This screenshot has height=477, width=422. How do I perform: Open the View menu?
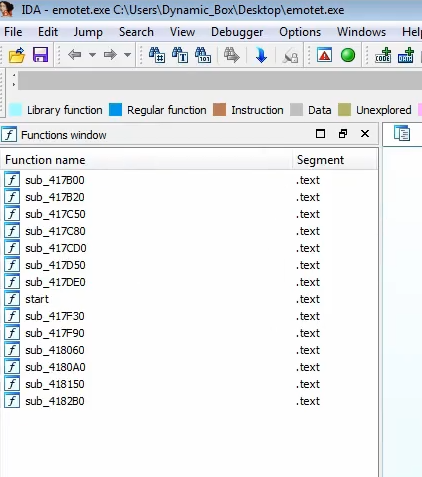(x=182, y=32)
